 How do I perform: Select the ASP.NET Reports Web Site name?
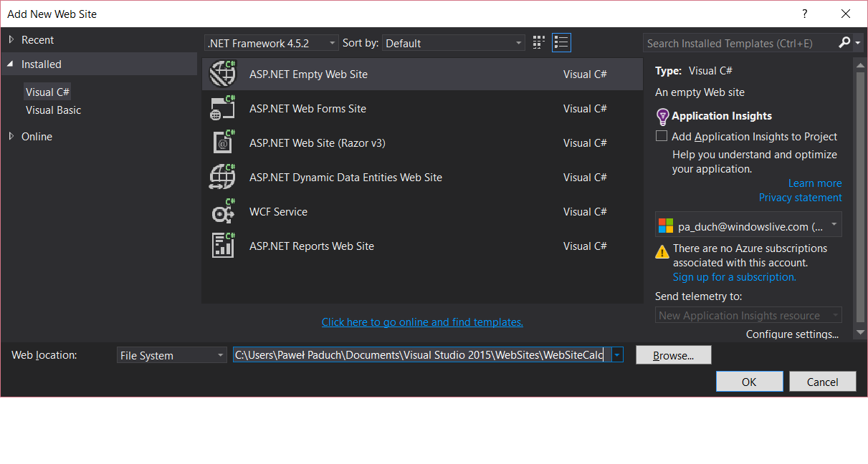tap(312, 246)
